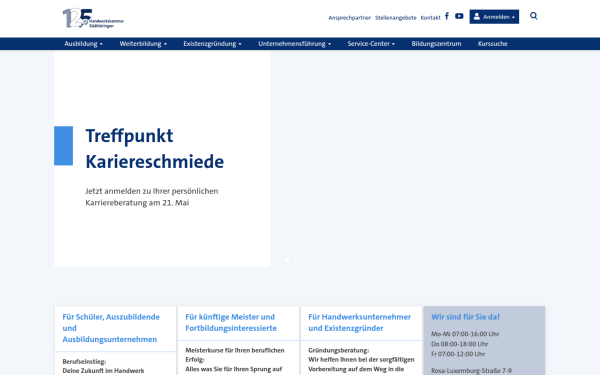This screenshot has width=600, height=375.
Task: Open 'Für Handwerksunternehmer und Existenzgründer' heading
Action: pyautogui.click(x=359, y=323)
